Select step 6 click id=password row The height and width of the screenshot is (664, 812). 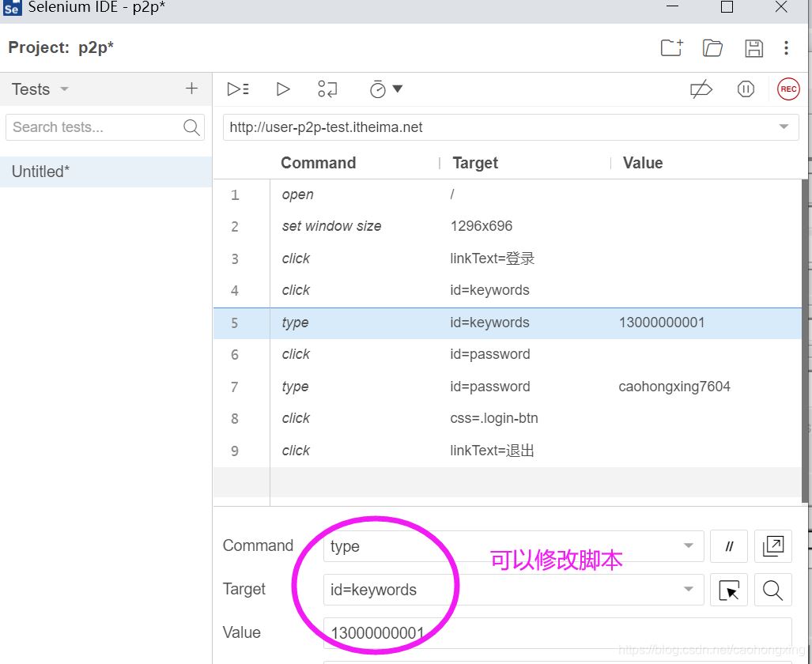508,354
